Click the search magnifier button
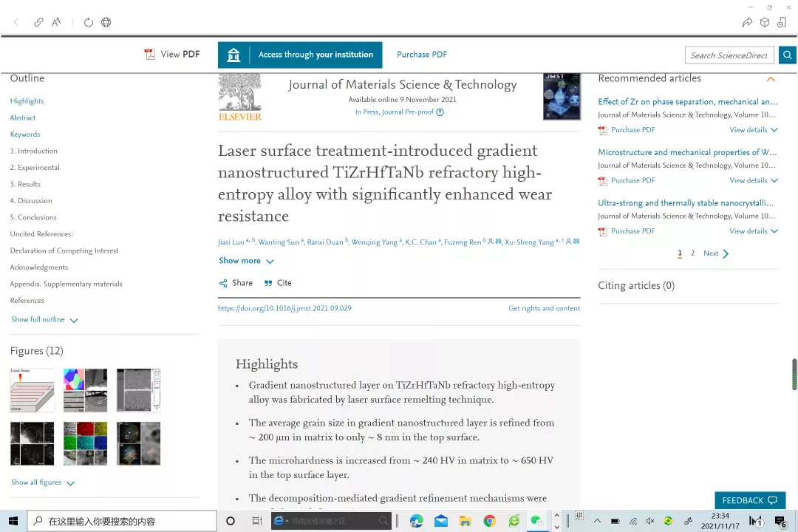 (x=787, y=55)
